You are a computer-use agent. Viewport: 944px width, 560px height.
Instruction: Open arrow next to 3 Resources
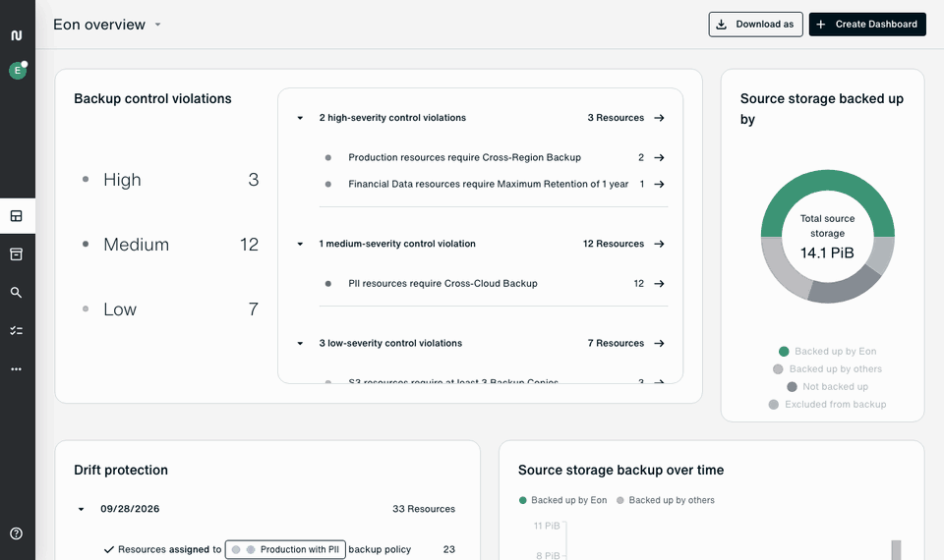click(659, 118)
